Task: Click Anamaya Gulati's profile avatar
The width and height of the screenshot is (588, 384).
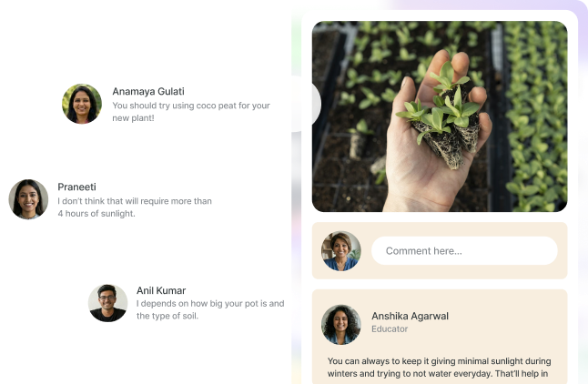Action: pos(82,104)
